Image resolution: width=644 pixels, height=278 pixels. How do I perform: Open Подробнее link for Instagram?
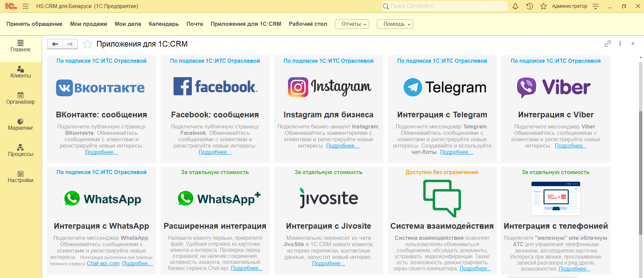pyautogui.click(x=343, y=146)
